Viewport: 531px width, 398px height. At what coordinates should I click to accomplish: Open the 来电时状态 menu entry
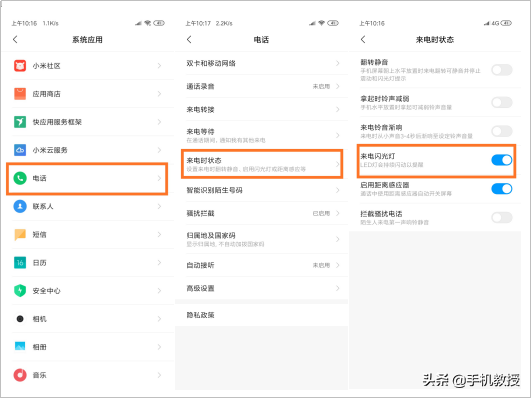(262, 164)
